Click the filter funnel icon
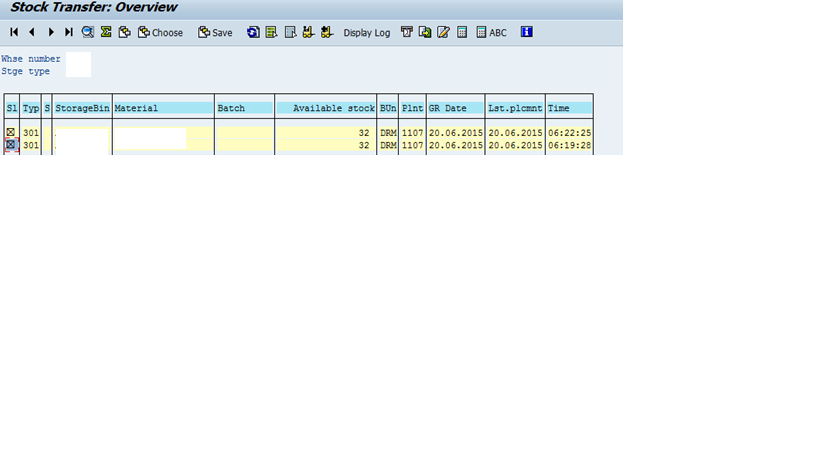This screenshot has width=819, height=460. point(407,33)
